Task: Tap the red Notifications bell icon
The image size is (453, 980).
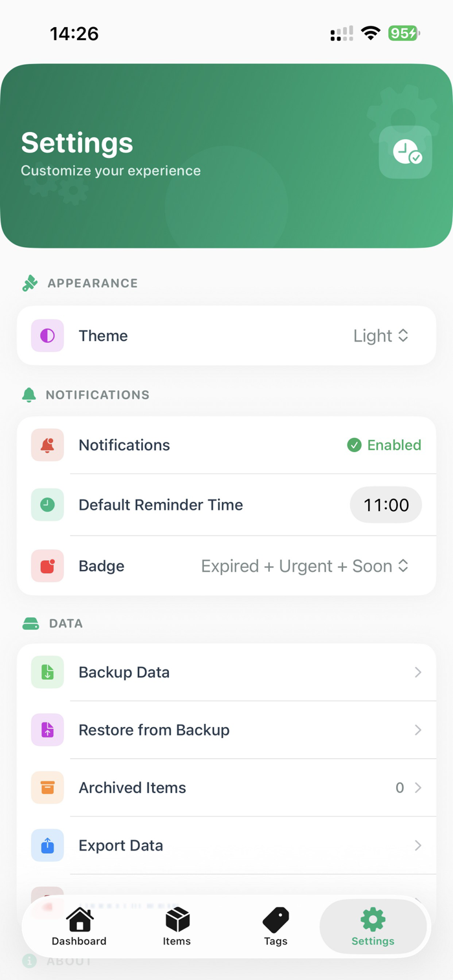Action: (47, 445)
